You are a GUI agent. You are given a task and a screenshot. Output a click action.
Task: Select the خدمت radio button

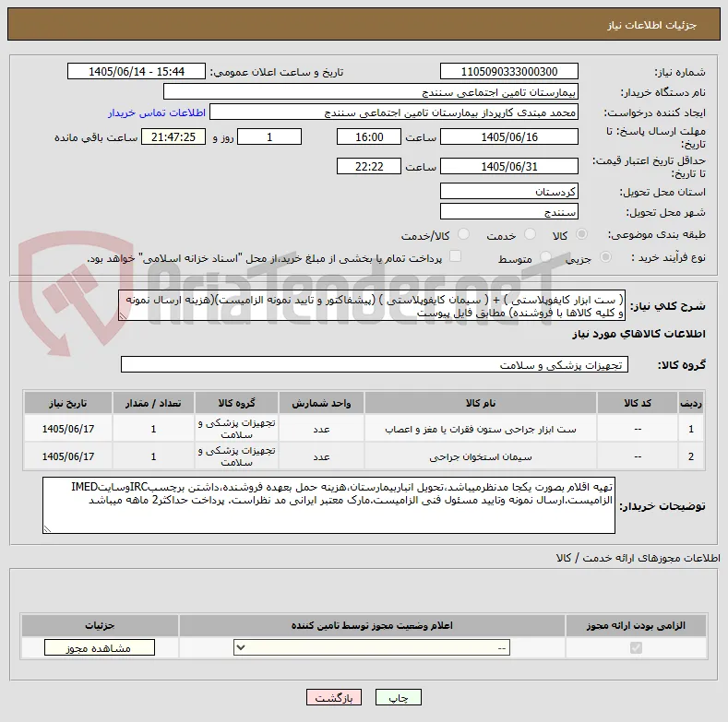[x=530, y=234]
